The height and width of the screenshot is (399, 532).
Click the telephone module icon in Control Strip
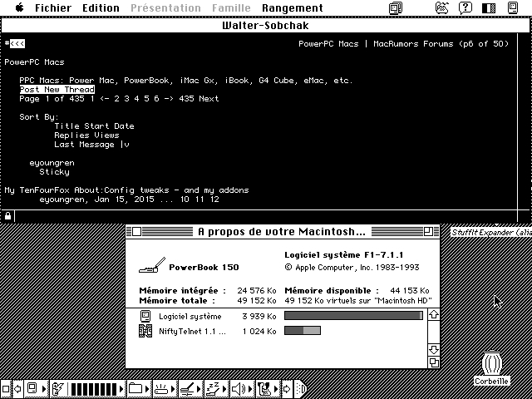(264, 388)
